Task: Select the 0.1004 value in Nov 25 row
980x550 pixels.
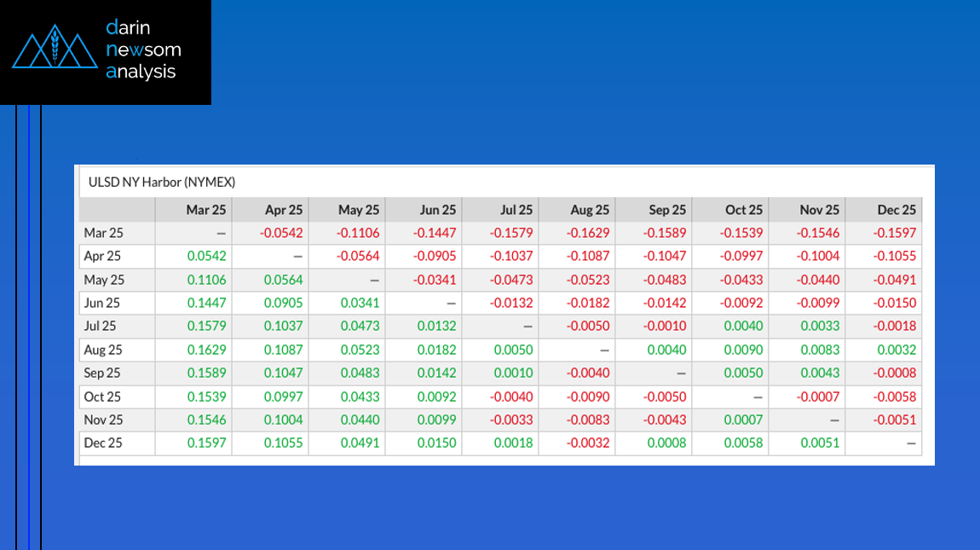Action: pyautogui.click(x=284, y=420)
